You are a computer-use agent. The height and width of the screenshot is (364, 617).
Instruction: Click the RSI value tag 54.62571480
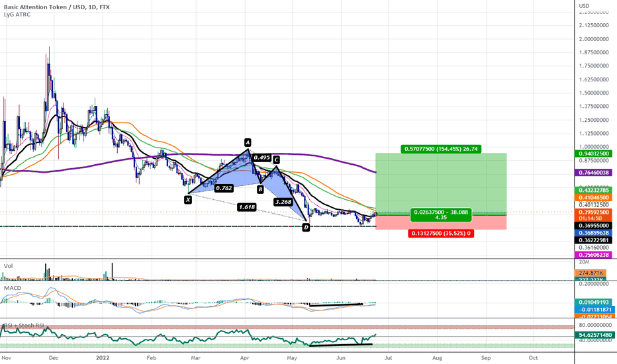pos(594,336)
